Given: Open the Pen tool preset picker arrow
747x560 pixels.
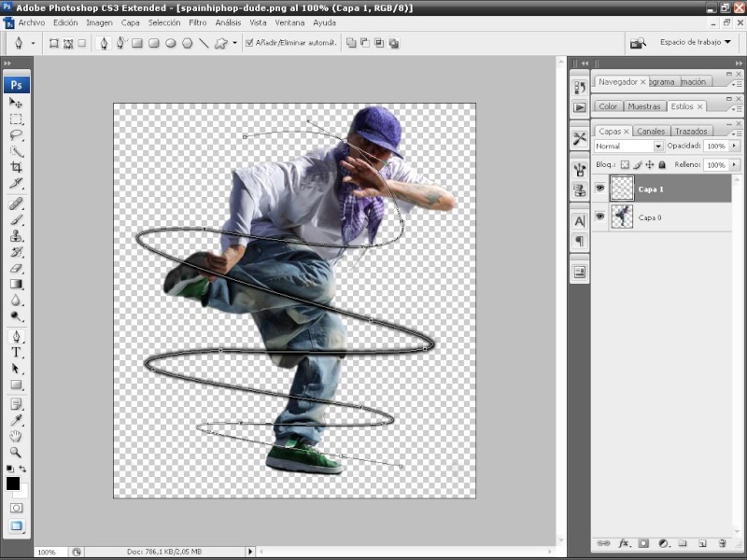Looking at the screenshot, I should (x=33, y=43).
